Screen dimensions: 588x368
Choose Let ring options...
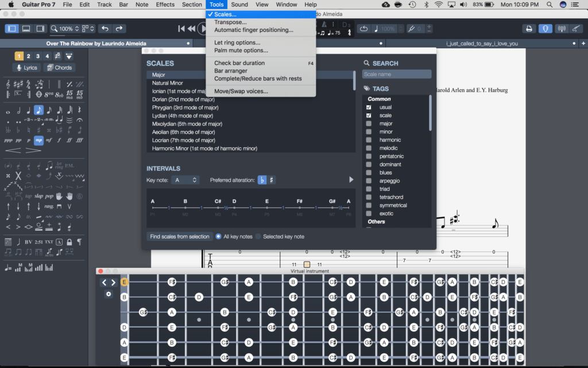tap(237, 43)
